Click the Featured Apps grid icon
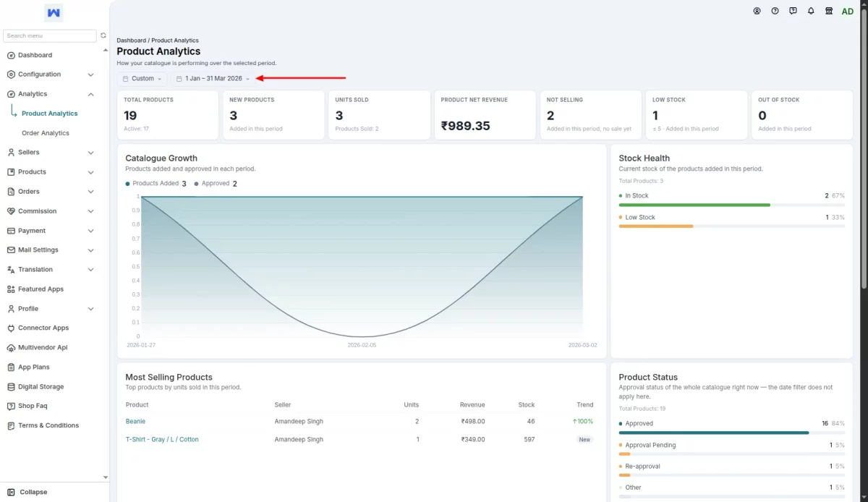868x502 pixels. point(11,289)
